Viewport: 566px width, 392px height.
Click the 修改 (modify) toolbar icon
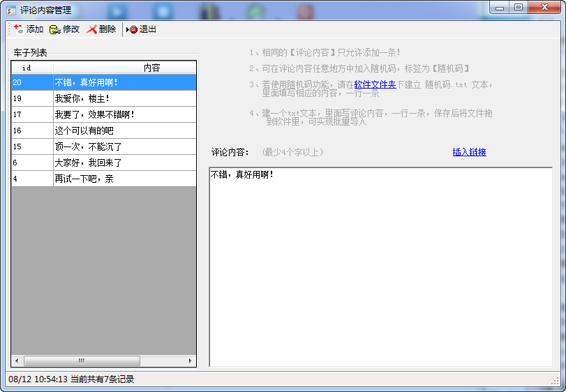55,29
